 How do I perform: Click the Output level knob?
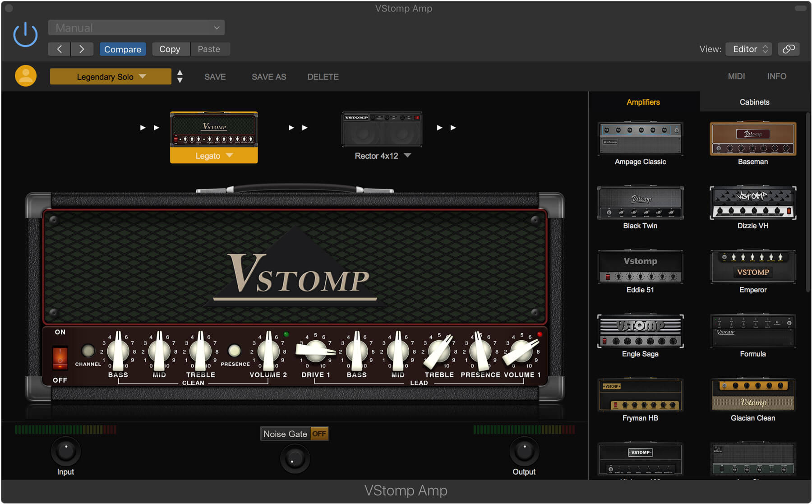(x=524, y=451)
